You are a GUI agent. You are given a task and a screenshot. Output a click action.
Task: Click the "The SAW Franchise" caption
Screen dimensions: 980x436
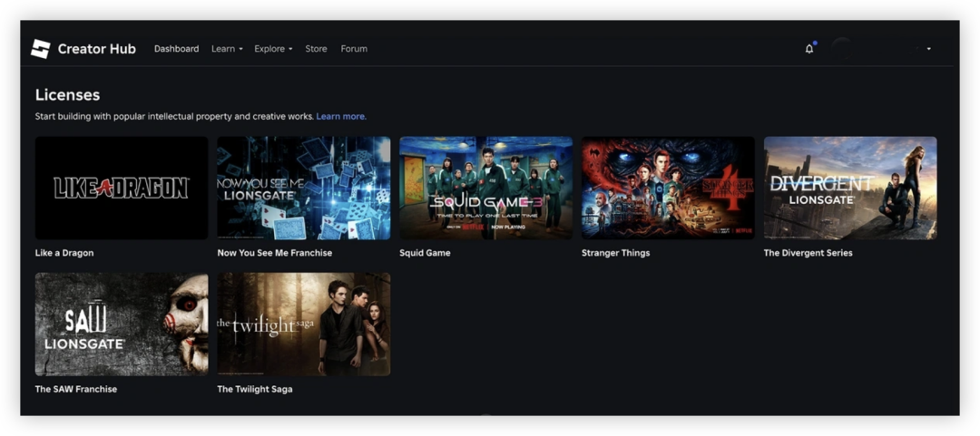point(76,389)
